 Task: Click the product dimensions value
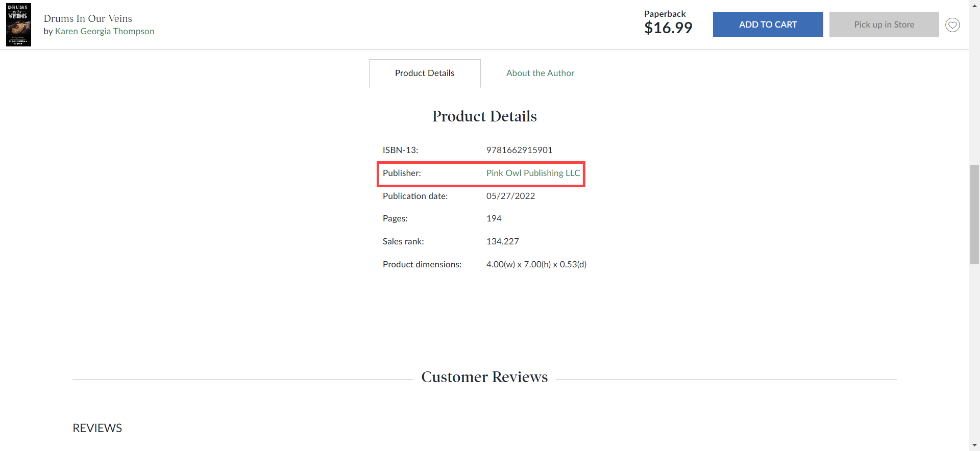coord(536,264)
